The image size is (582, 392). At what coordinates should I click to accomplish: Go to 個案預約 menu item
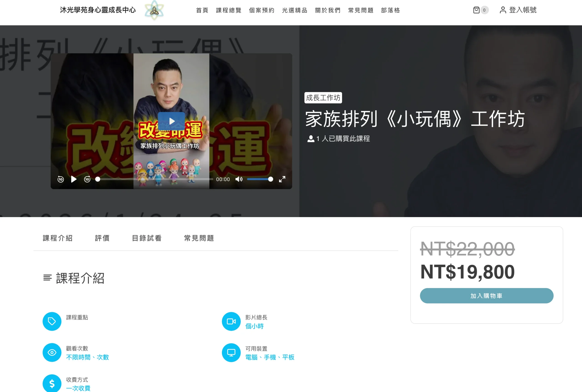click(x=261, y=10)
